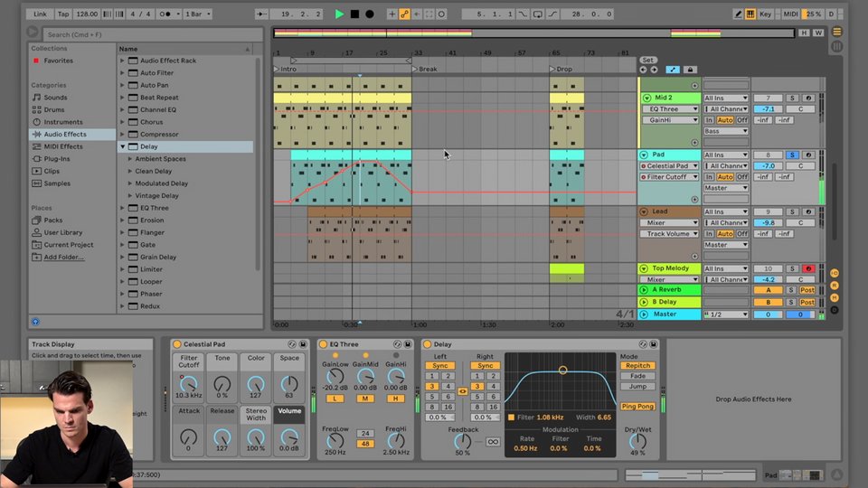Select Arrangement View icon at top right
868x488 pixels.
(837, 33)
